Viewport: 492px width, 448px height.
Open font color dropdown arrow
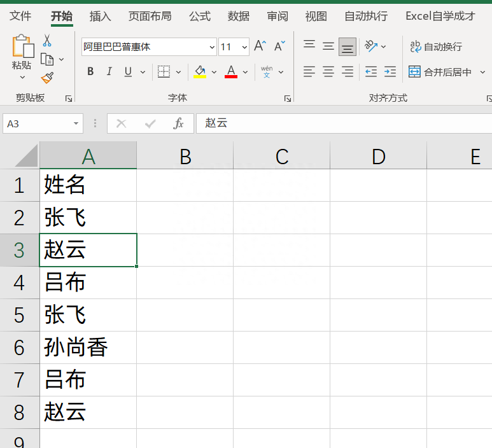click(x=246, y=72)
